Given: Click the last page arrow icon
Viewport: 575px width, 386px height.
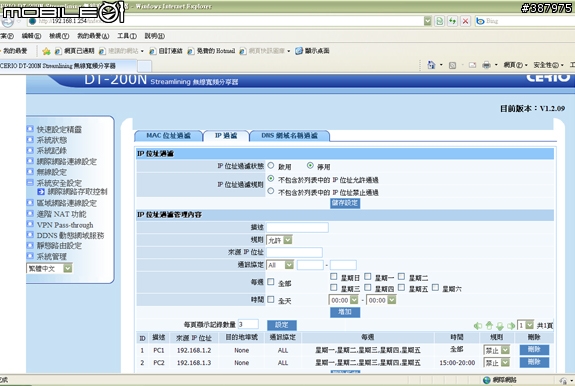Looking at the screenshot, I should (x=511, y=326).
